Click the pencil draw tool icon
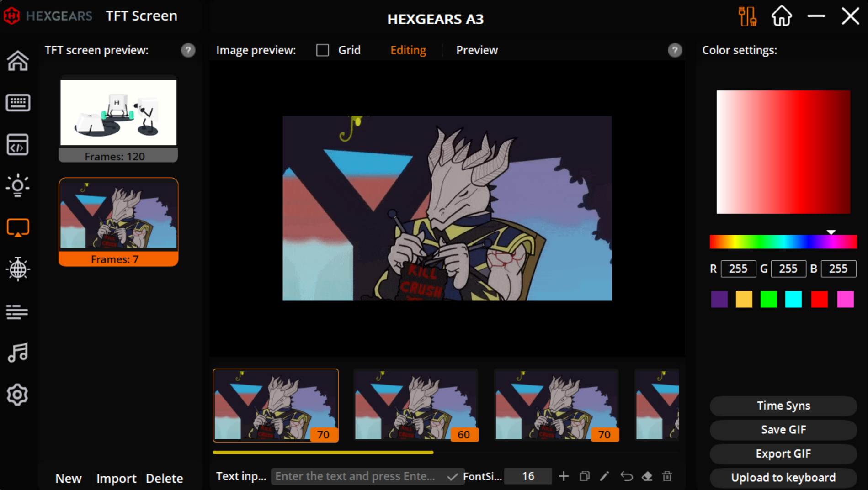 pyautogui.click(x=605, y=476)
